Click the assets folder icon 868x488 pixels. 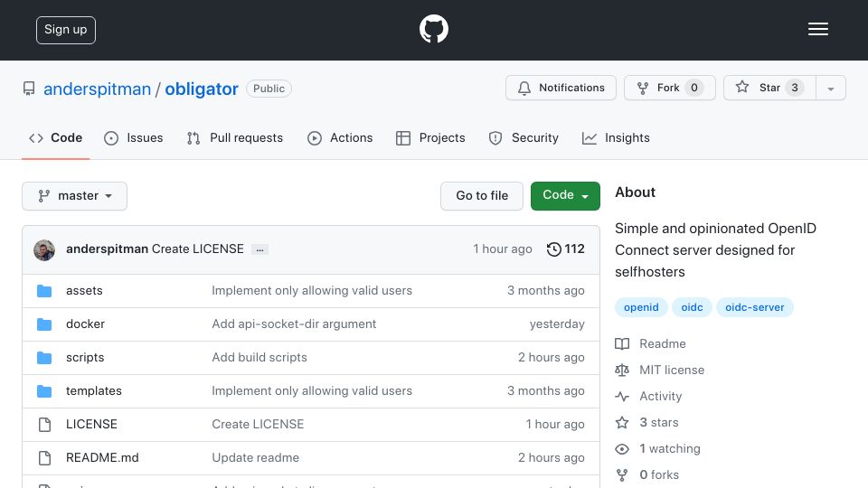click(44, 291)
